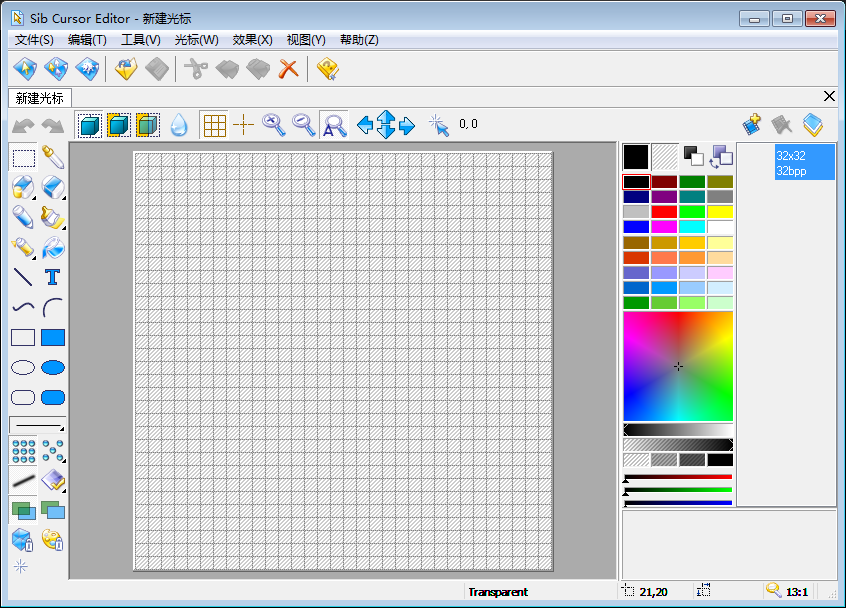Select the empty ellipse tool
This screenshot has width=846, height=608.
coord(23,367)
